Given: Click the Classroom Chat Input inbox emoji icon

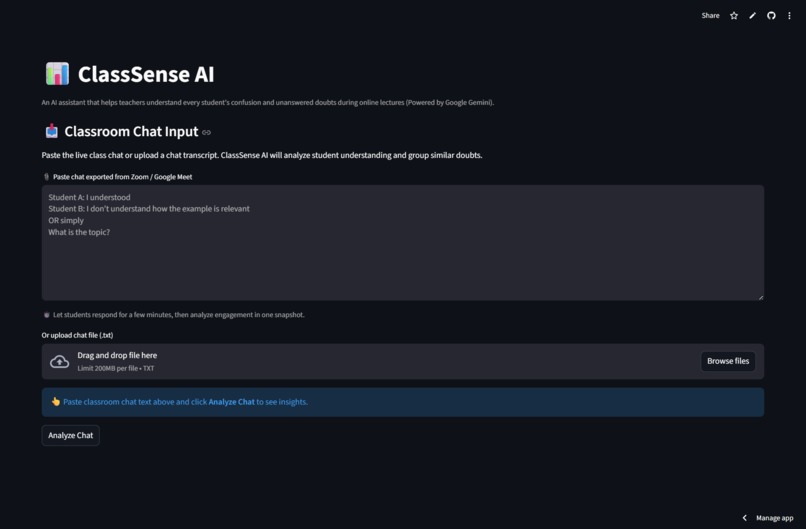Looking at the screenshot, I should (51, 131).
